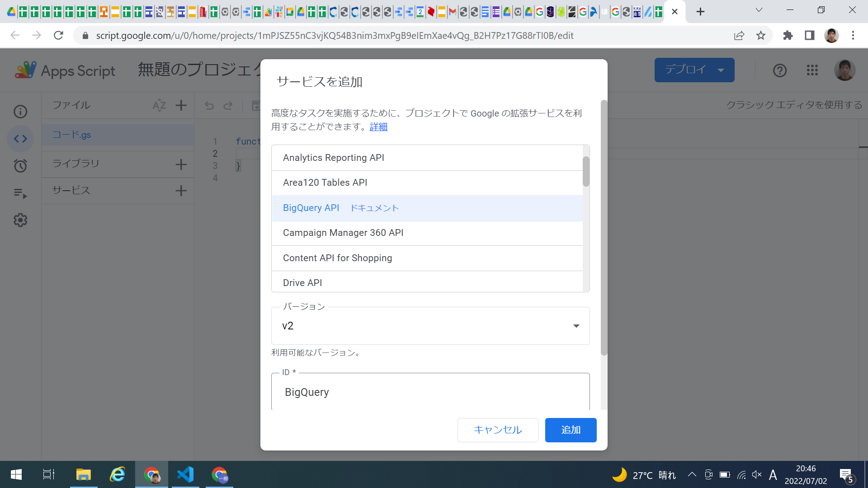Share this page via the share icon
Image resolution: width=868 pixels, height=488 pixels.
click(739, 35)
